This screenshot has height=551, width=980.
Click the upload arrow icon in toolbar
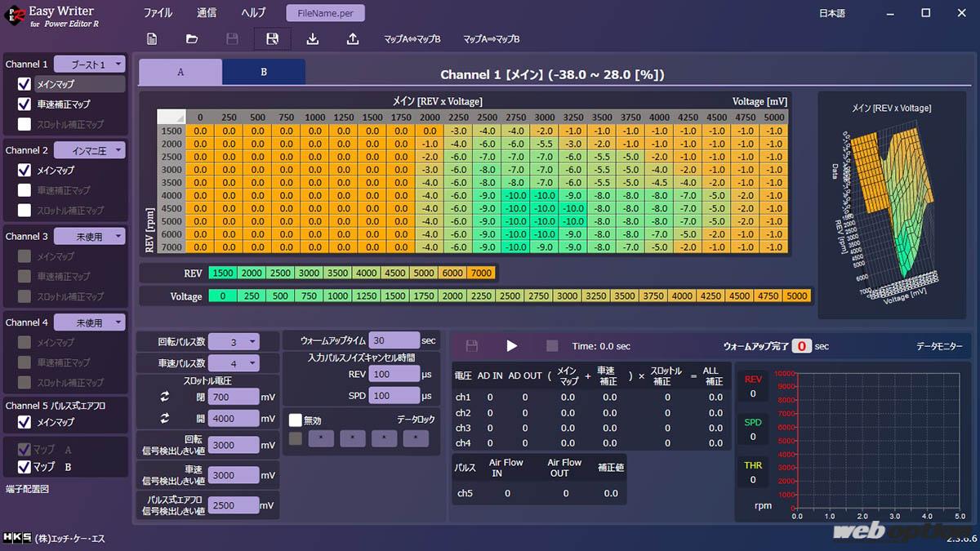[353, 39]
